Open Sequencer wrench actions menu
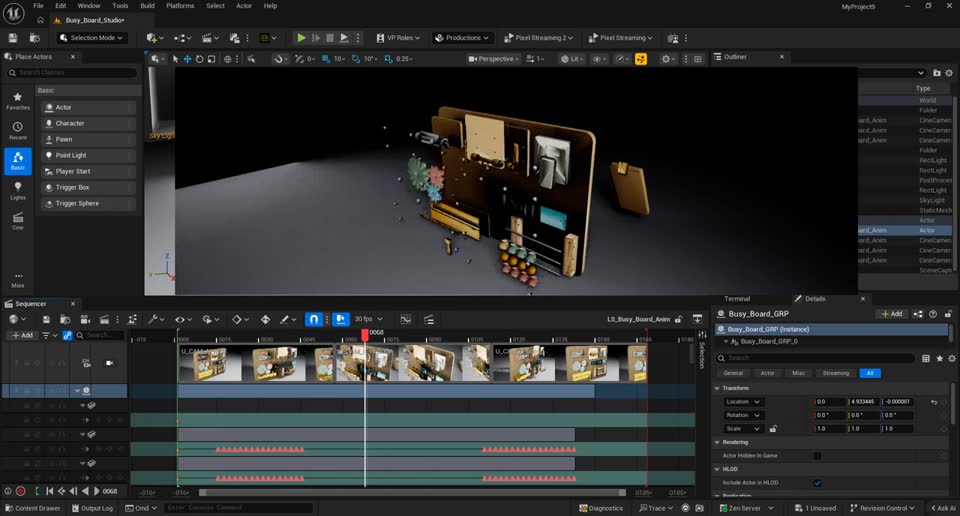960x516 pixels. (x=156, y=319)
